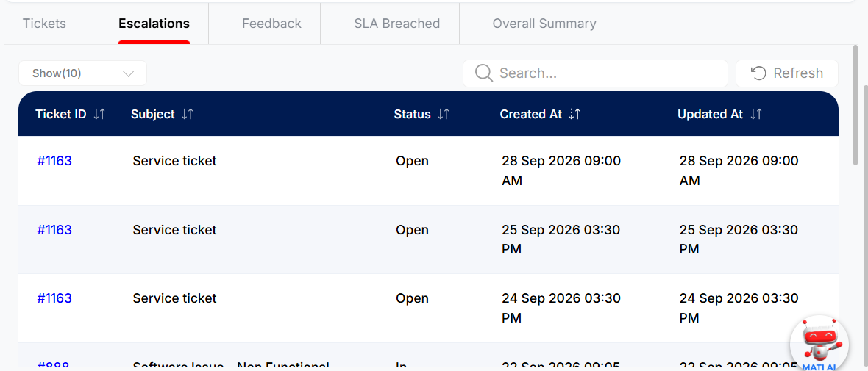This screenshot has width=868, height=371.
Task: Click Updated At 24 Sep 2026 03:30 PM
Action: pos(739,308)
